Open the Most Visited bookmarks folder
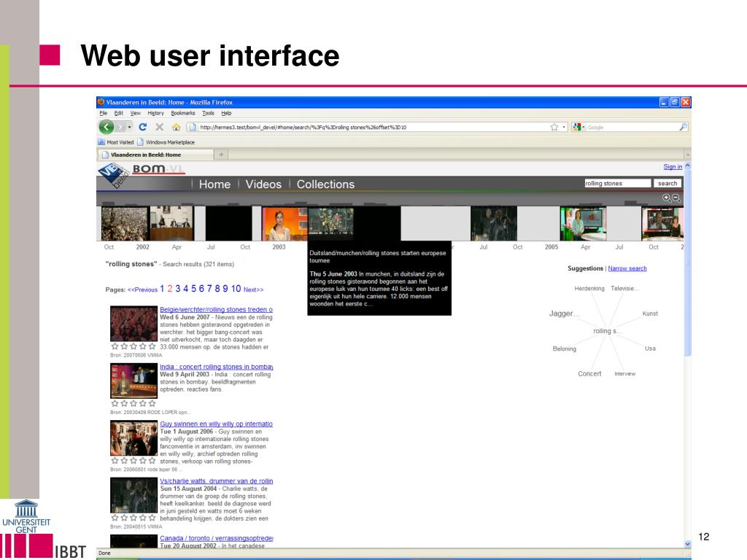 (x=116, y=142)
